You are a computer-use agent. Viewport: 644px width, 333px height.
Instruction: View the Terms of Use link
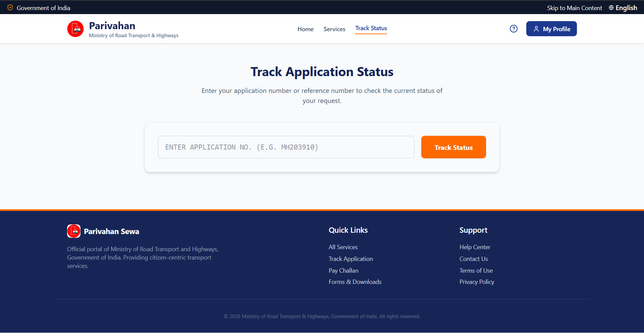click(x=476, y=271)
